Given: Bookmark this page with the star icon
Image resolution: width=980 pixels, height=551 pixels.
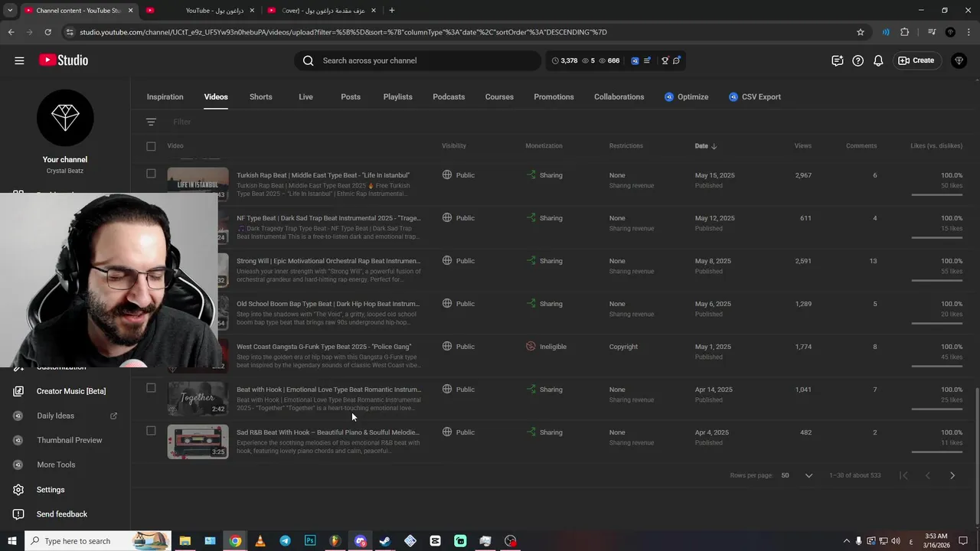Looking at the screenshot, I should [x=861, y=32].
